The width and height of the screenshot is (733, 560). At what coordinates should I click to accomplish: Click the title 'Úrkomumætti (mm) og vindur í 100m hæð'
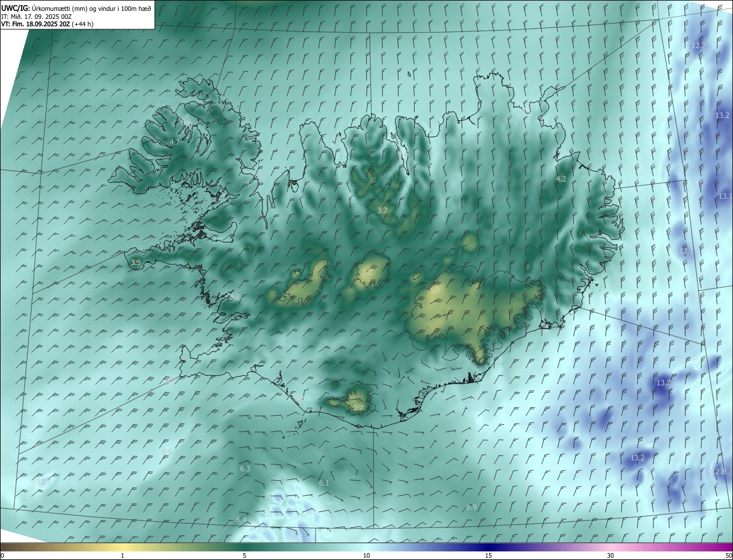pos(92,7)
